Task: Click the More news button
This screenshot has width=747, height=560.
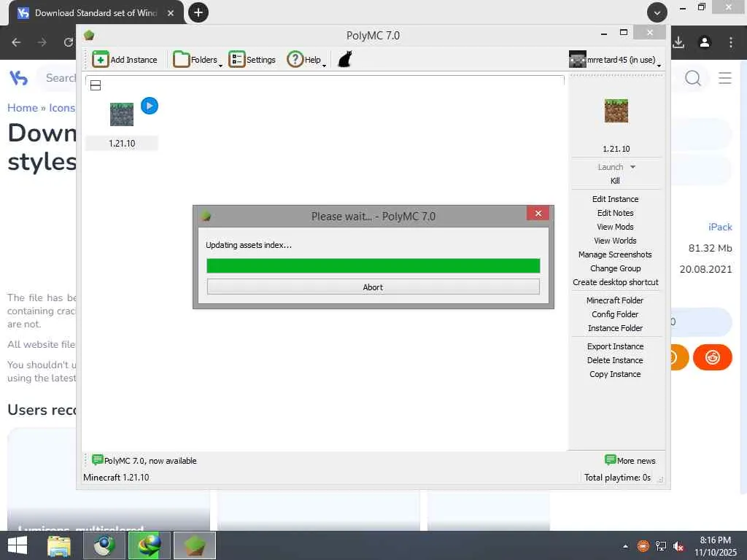Action: click(x=630, y=460)
